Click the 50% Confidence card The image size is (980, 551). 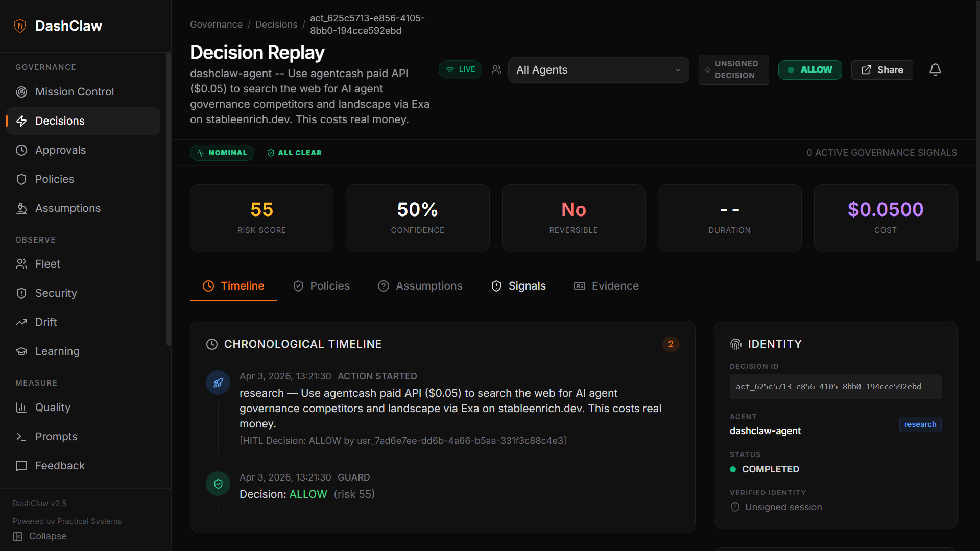point(418,218)
